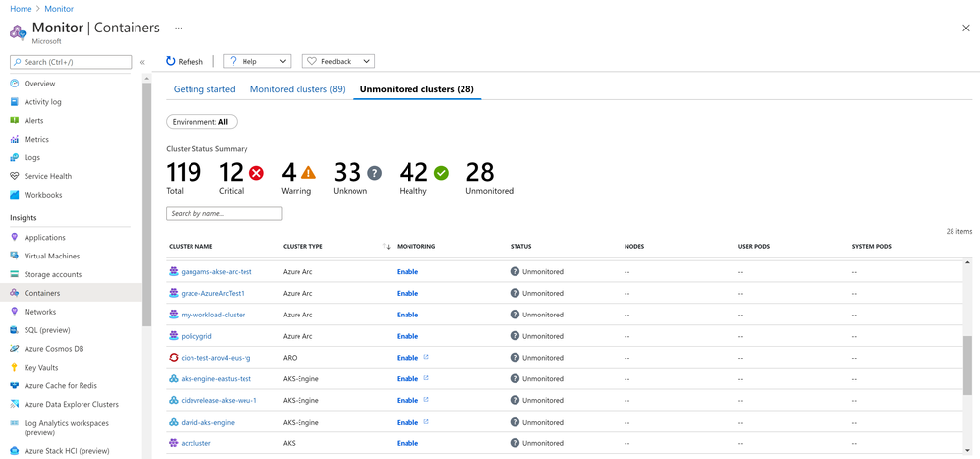Viewport: 980px width, 459px height.
Task: Switch to the Getting started tab
Action: [204, 89]
